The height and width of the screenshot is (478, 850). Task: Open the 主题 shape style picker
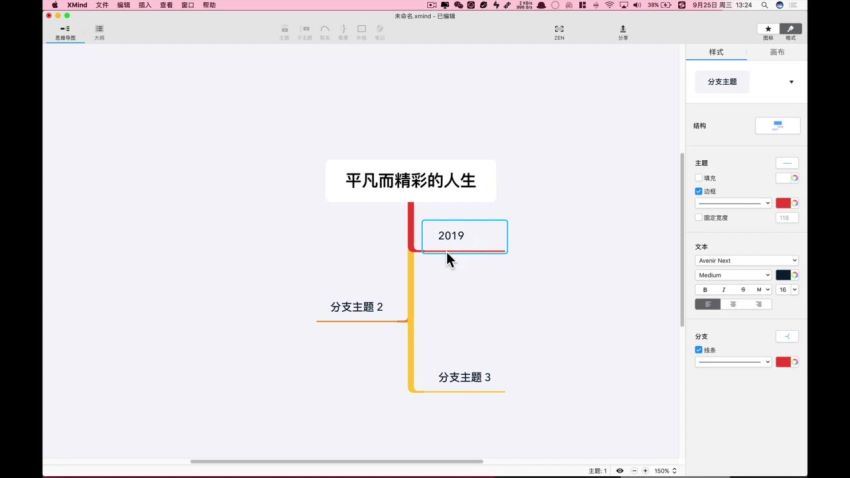pyautogui.click(x=787, y=163)
